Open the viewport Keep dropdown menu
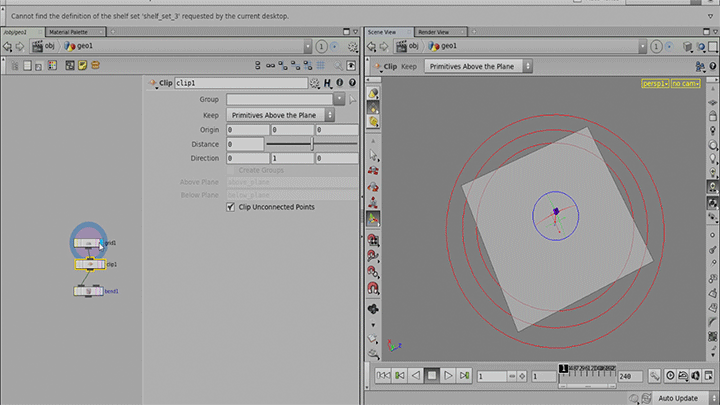 [478, 67]
